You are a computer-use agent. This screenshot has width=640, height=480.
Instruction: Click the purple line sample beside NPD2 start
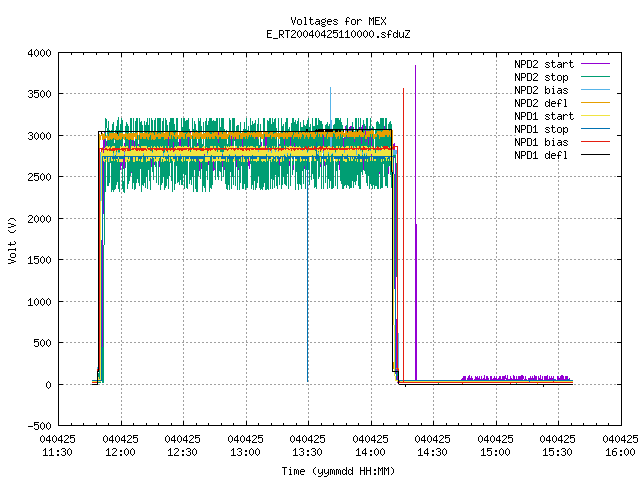tap(595, 64)
